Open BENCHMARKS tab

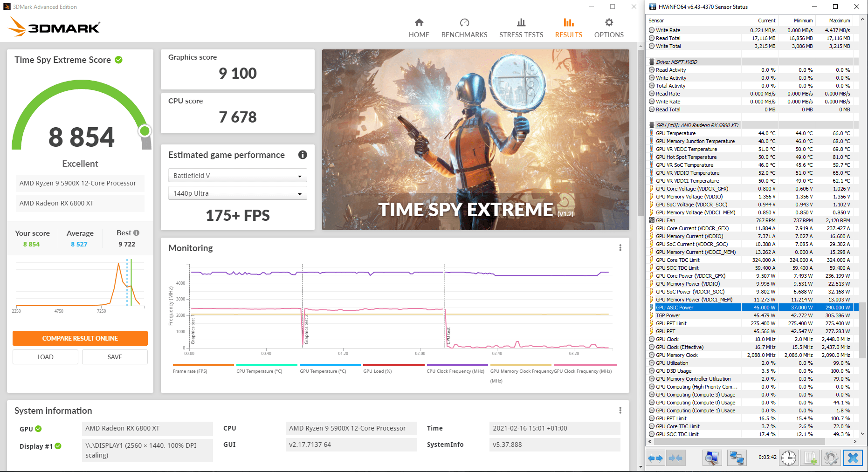pyautogui.click(x=464, y=28)
